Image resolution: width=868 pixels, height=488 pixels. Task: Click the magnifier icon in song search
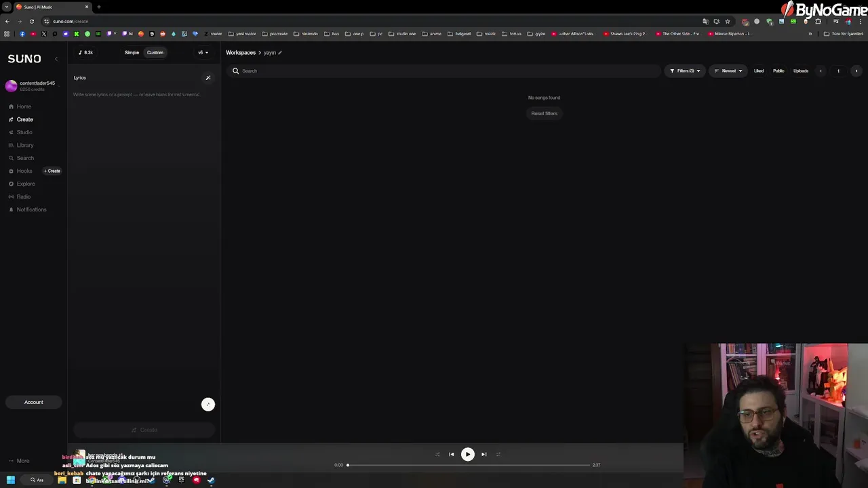(x=235, y=70)
